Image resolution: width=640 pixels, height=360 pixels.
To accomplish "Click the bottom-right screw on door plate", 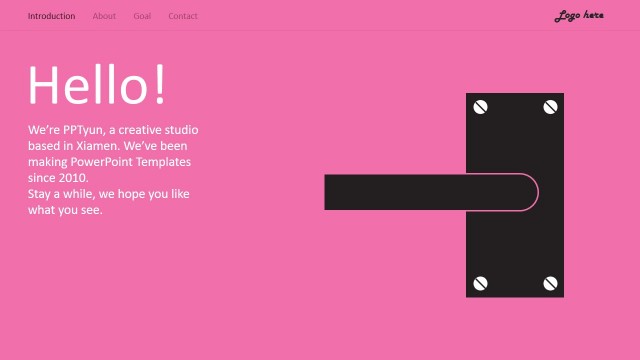I will tap(550, 283).
